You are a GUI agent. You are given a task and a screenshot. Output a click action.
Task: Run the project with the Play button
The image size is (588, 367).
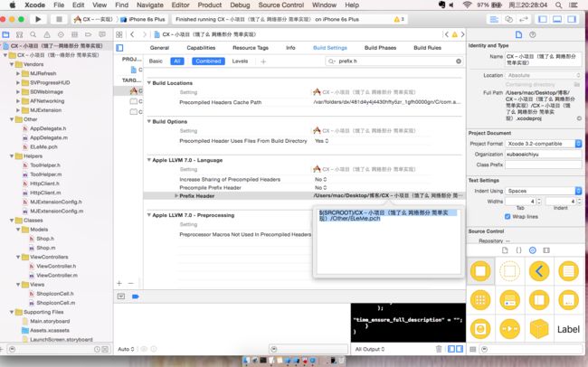(x=38, y=19)
